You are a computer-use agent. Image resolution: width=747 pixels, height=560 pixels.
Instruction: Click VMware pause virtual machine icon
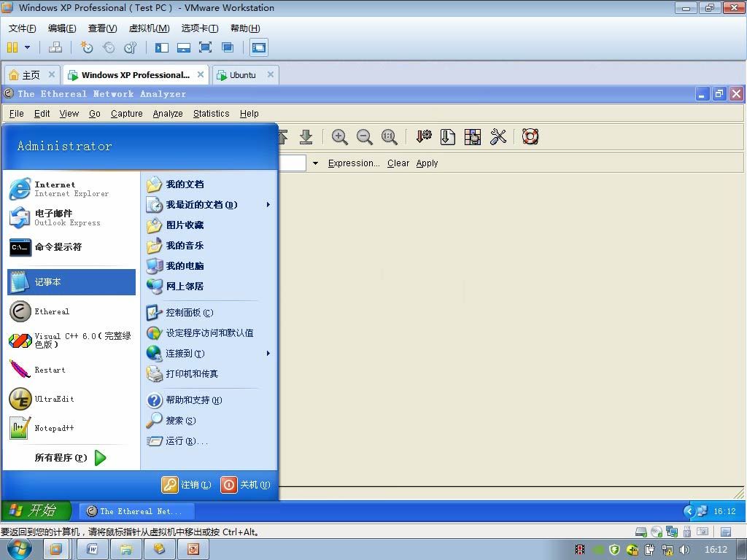pos(12,47)
